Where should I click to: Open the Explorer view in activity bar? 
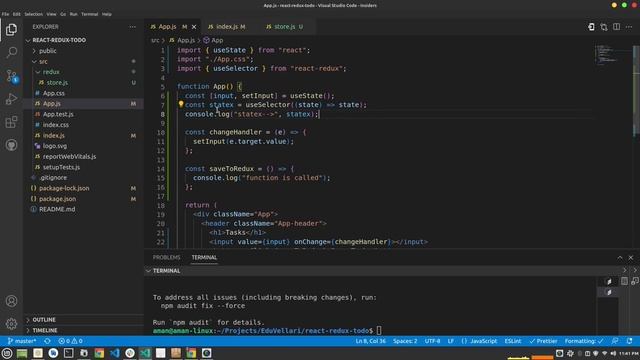(x=11, y=29)
